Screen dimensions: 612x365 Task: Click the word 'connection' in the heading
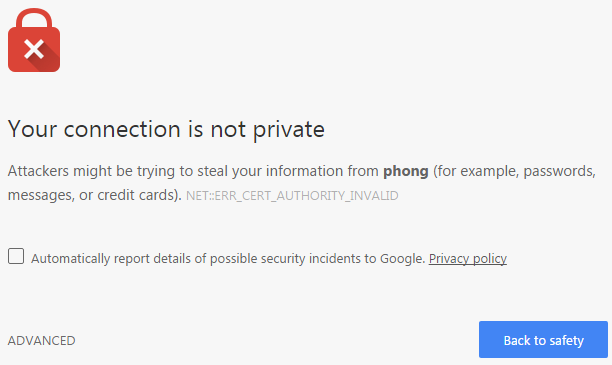pos(122,129)
